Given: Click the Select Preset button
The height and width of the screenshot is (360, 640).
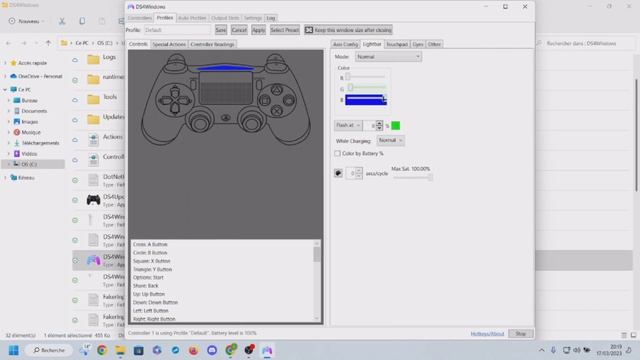Looking at the screenshot, I should 284,30.
